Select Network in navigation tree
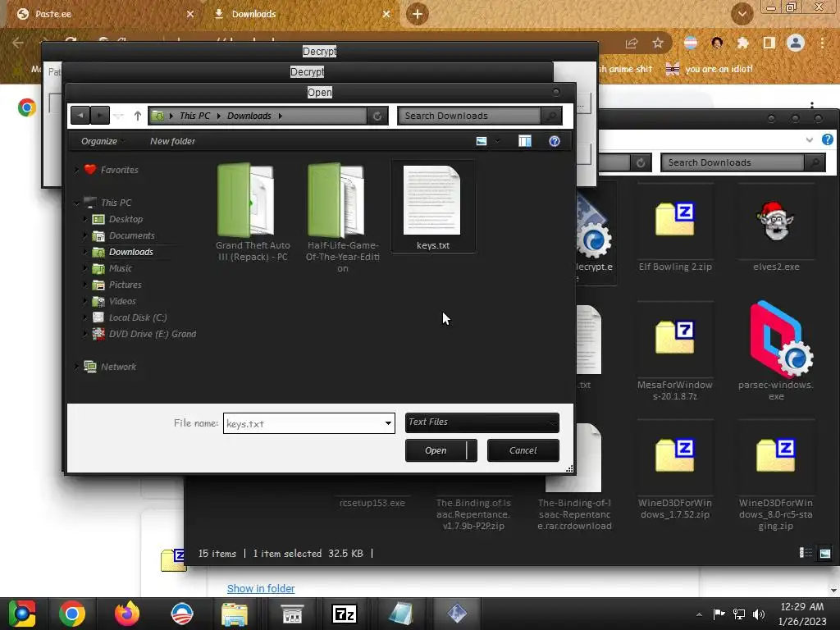 click(x=118, y=367)
